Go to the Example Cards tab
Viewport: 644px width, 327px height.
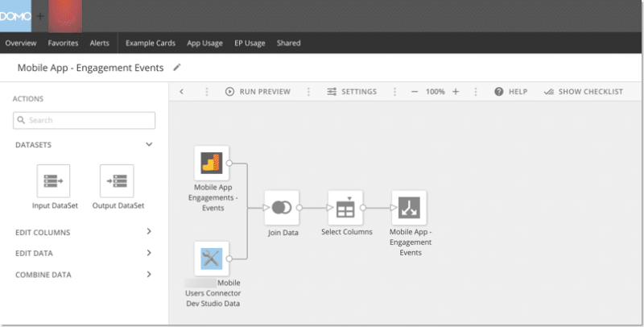click(x=151, y=43)
